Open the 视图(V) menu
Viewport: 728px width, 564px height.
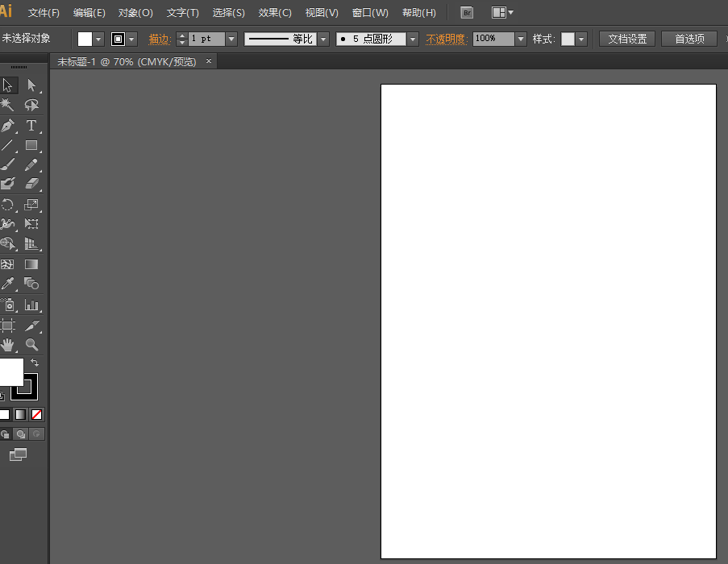pyautogui.click(x=322, y=13)
